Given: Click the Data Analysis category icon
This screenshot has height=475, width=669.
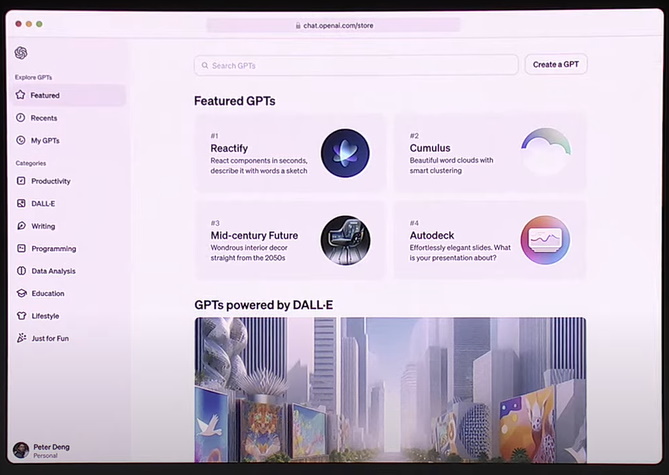Looking at the screenshot, I should pos(21,271).
